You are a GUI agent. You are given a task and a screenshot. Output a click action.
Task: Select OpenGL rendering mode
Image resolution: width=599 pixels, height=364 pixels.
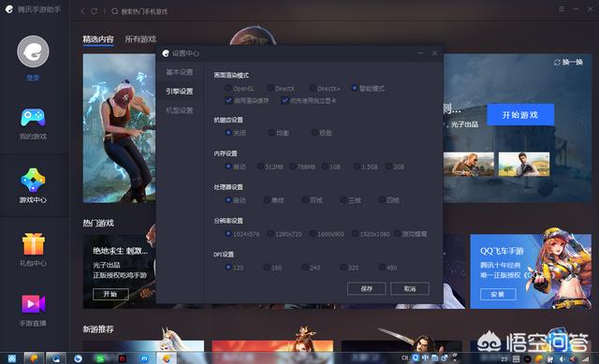pyautogui.click(x=228, y=88)
